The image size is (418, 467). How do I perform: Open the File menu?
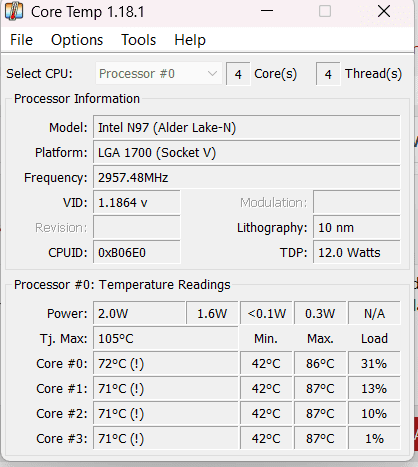[21, 40]
